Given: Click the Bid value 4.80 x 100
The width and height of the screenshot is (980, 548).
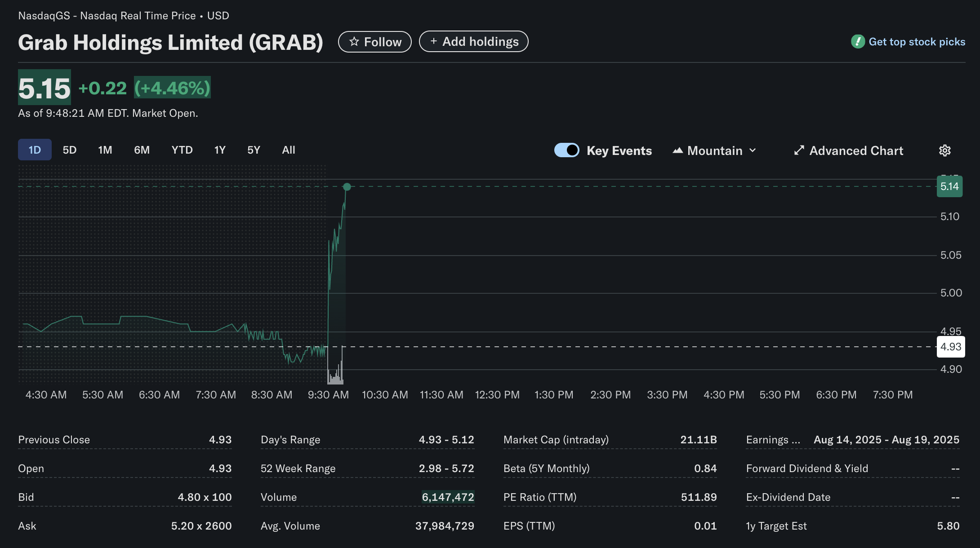Looking at the screenshot, I should click(205, 497).
